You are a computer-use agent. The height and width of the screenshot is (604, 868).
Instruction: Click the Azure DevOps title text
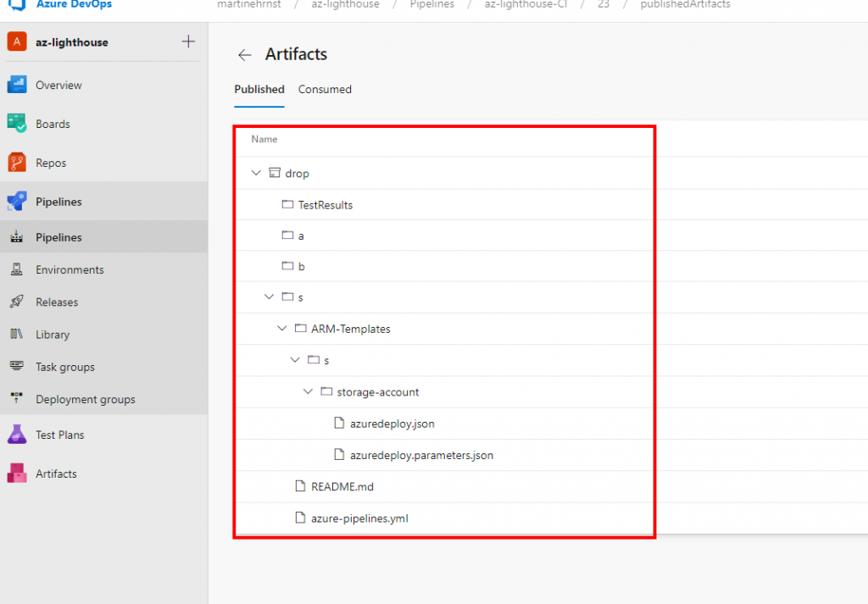pos(75,4)
